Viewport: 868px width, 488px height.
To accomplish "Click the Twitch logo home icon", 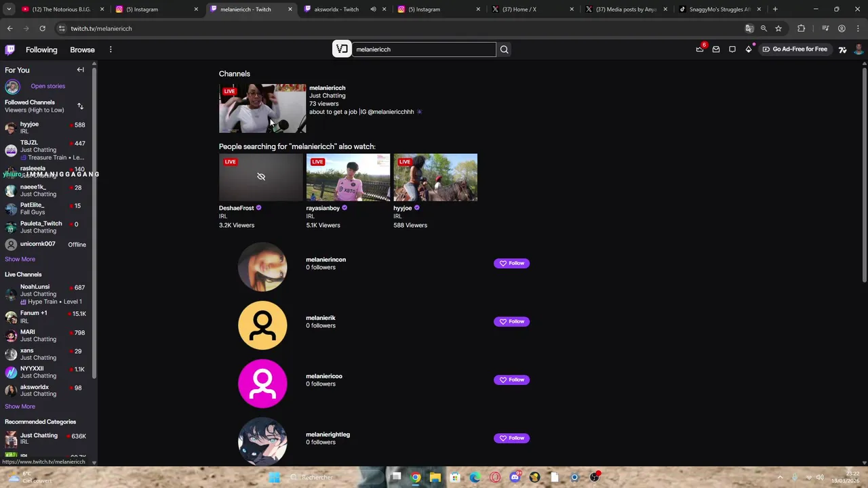I will (10, 49).
